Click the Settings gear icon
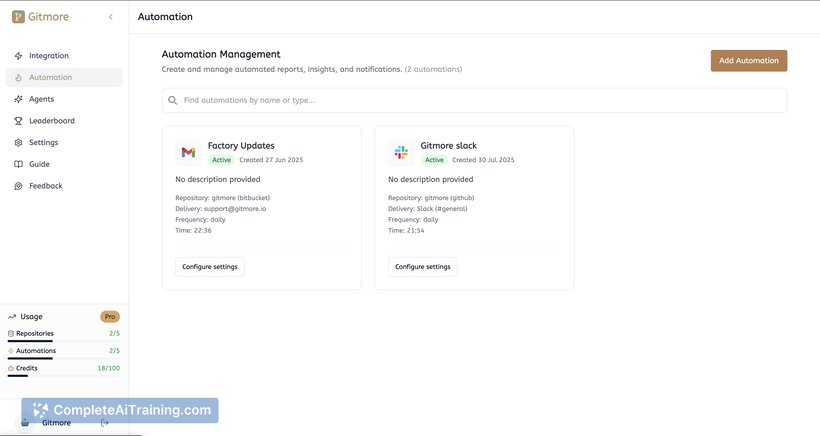The height and width of the screenshot is (436, 820). tap(18, 142)
